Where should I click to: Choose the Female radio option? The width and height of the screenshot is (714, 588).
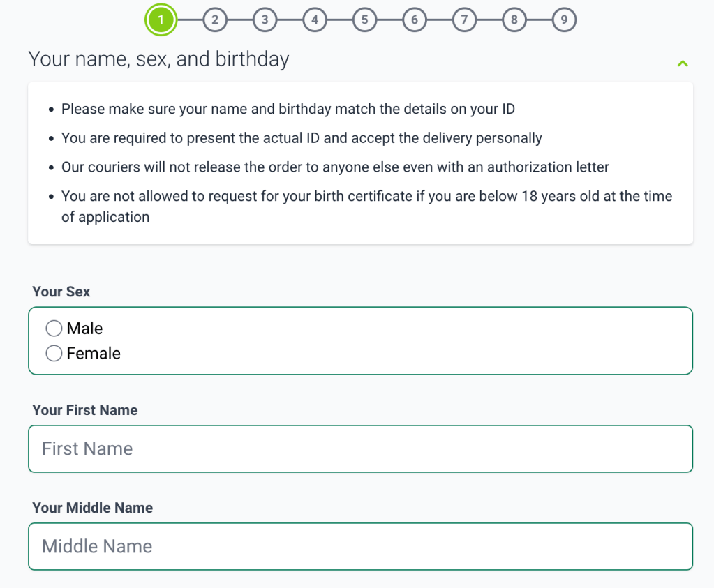pos(54,354)
